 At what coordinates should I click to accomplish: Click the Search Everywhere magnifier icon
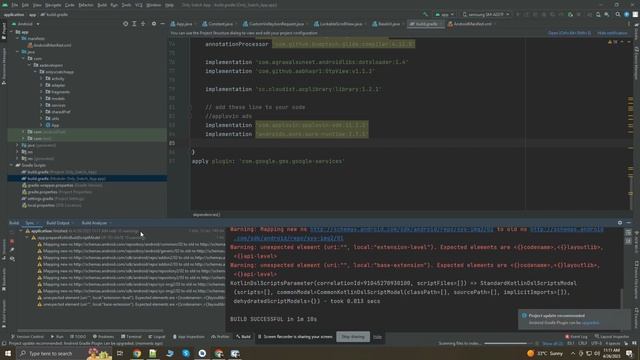click(x=618, y=14)
